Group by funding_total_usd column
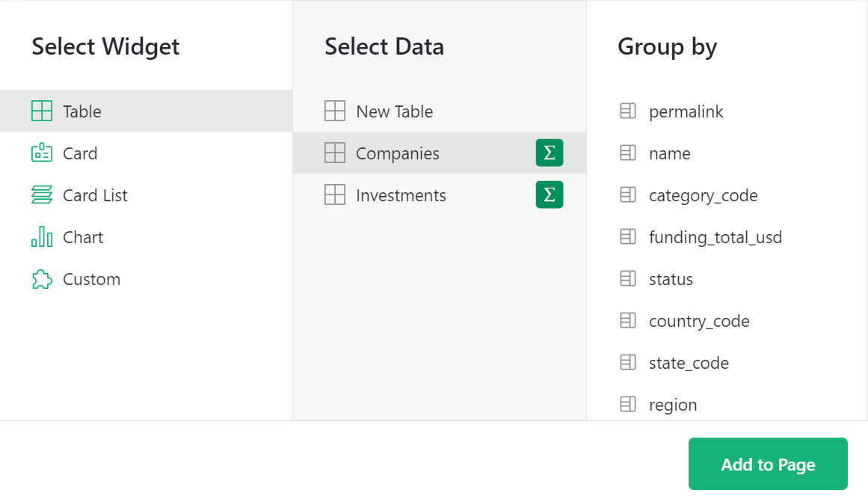The height and width of the screenshot is (502, 868). click(715, 237)
